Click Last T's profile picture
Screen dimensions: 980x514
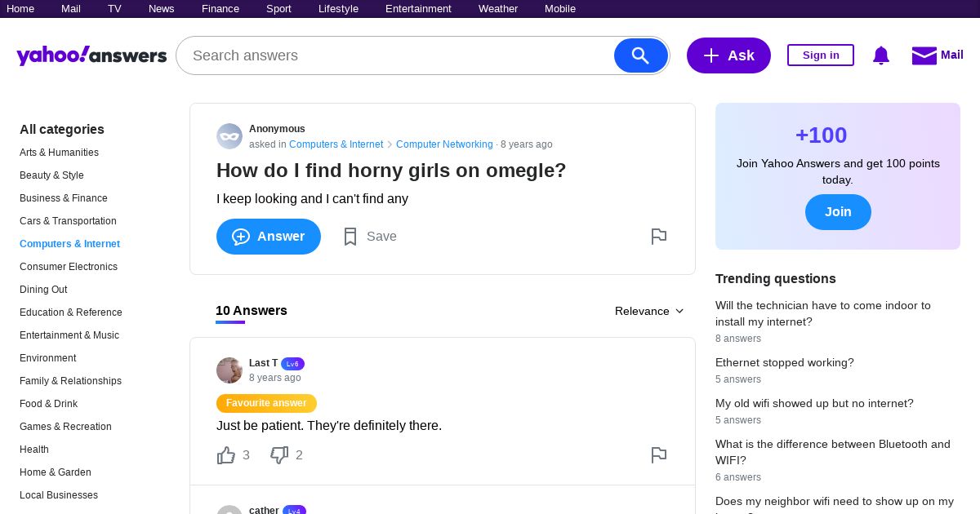pyautogui.click(x=229, y=370)
